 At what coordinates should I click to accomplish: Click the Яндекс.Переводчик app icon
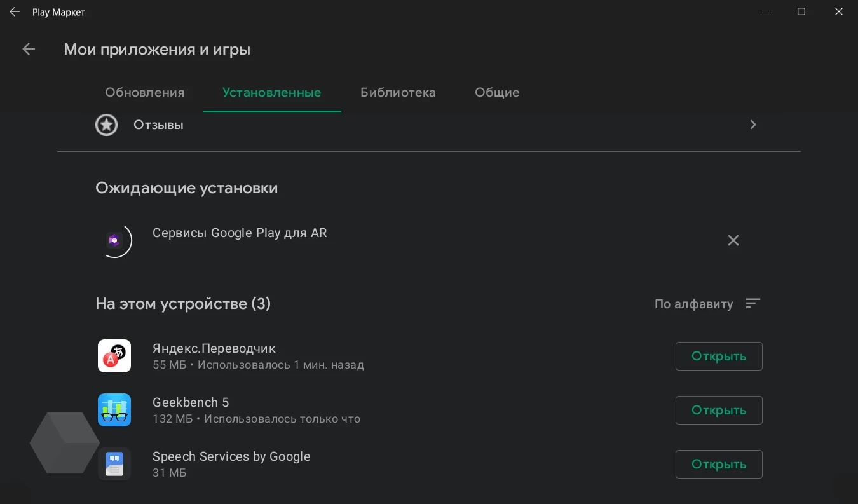tap(114, 356)
